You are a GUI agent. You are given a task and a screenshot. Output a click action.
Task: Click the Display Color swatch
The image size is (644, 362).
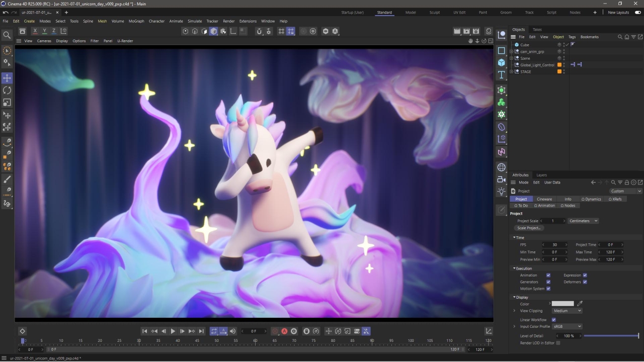click(x=562, y=304)
